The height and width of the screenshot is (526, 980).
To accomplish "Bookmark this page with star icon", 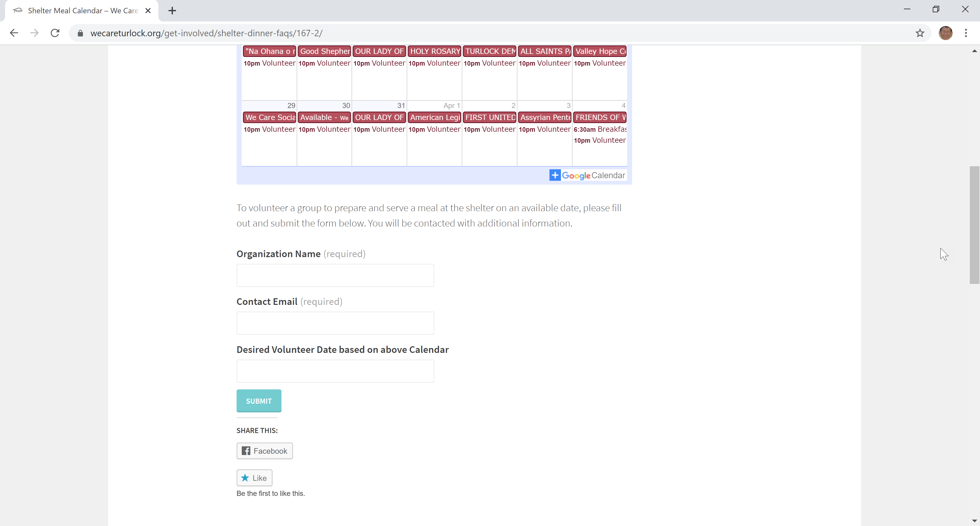I will click(x=920, y=33).
